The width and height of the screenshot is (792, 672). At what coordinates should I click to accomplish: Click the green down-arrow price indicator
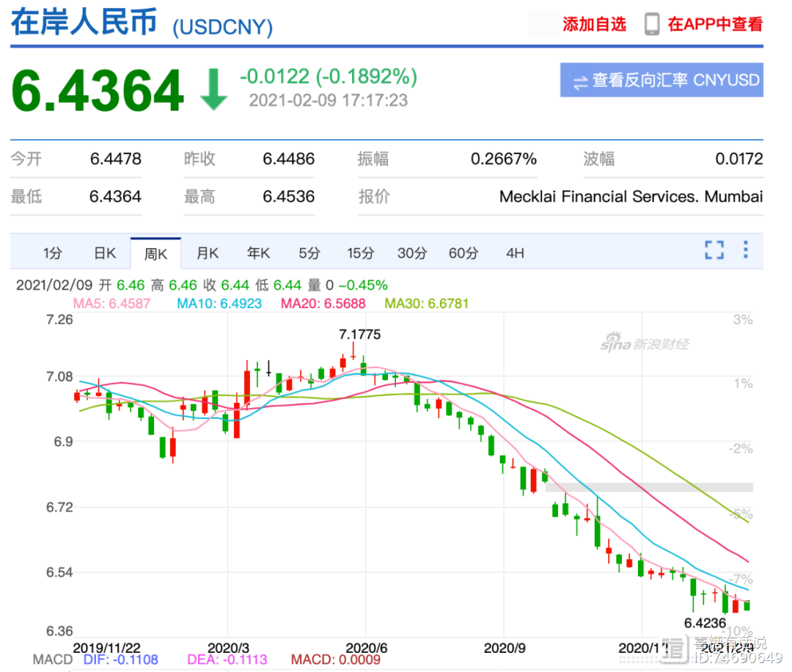[x=213, y=90]
